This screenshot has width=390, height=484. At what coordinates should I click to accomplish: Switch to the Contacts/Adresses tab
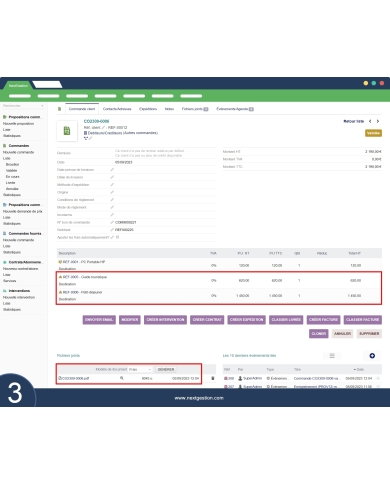click(117, 109)
